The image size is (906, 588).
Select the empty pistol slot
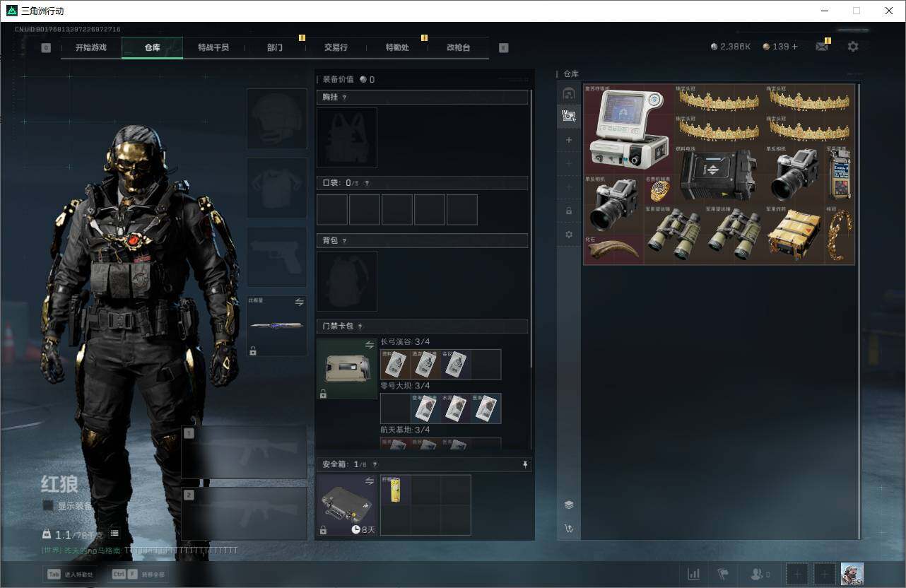click(277, 257)
